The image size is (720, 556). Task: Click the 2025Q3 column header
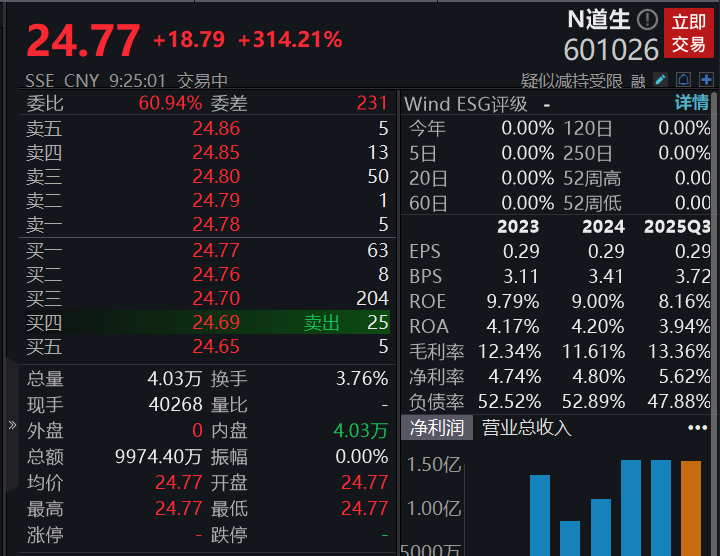[x=677, y=227]
